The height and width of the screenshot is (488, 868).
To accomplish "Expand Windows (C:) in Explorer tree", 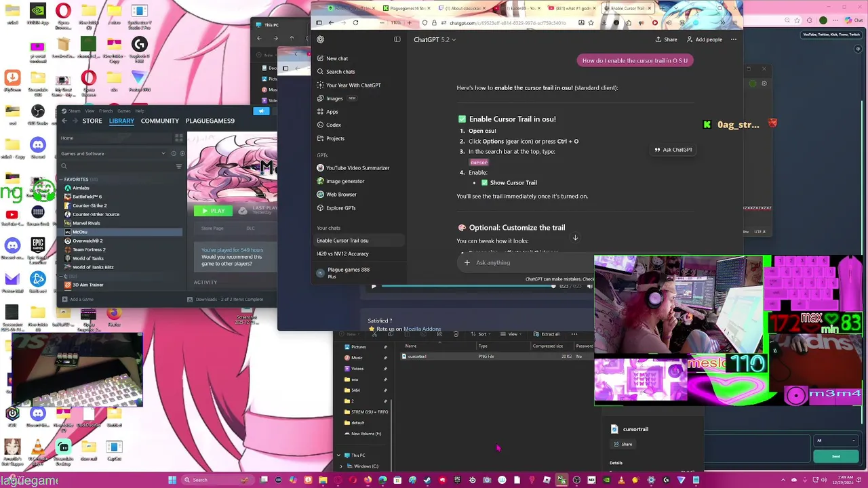I will pos(341,466).
